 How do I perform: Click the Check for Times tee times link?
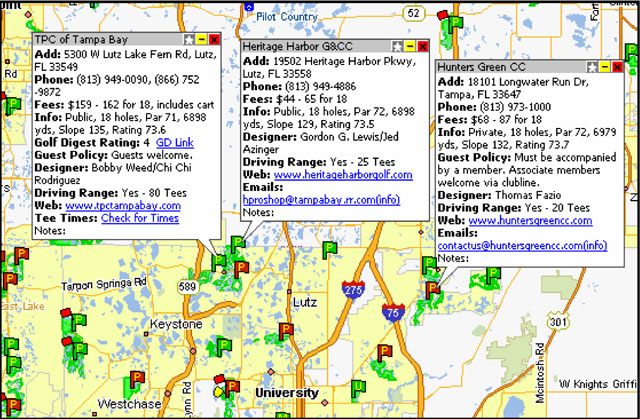coord(140,218)
